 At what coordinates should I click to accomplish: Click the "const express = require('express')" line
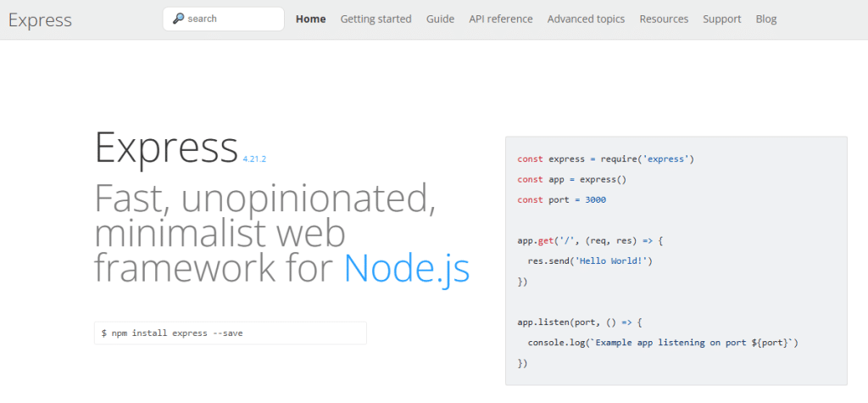[605, 160]
